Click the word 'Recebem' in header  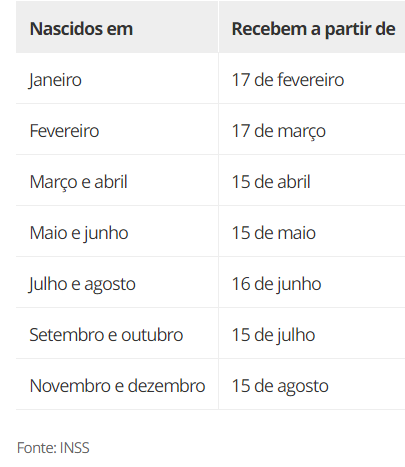point(269,29)
